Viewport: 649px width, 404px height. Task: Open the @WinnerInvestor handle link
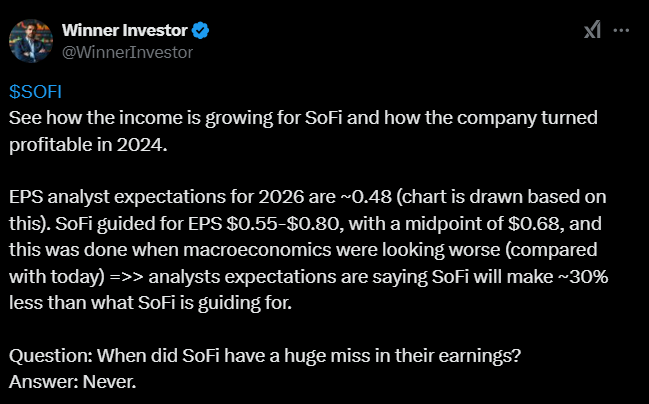pos(128,51)
